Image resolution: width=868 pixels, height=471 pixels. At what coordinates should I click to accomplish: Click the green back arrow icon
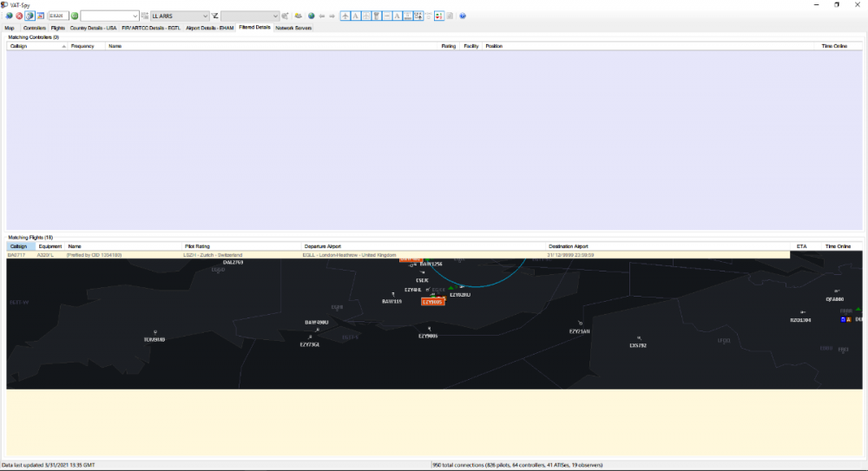(x=322, y=16)
